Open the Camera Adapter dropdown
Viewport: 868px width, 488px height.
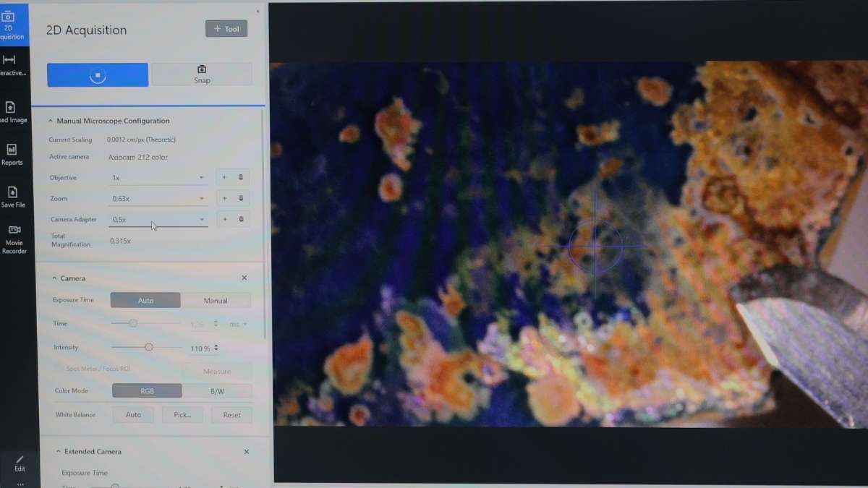158,219
